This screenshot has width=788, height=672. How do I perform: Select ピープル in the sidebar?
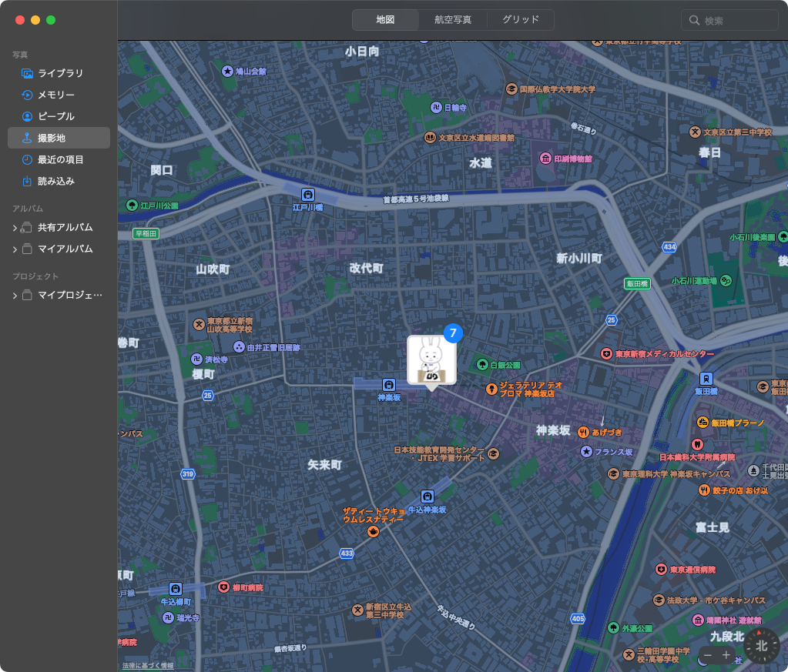[x=59, y=116]
